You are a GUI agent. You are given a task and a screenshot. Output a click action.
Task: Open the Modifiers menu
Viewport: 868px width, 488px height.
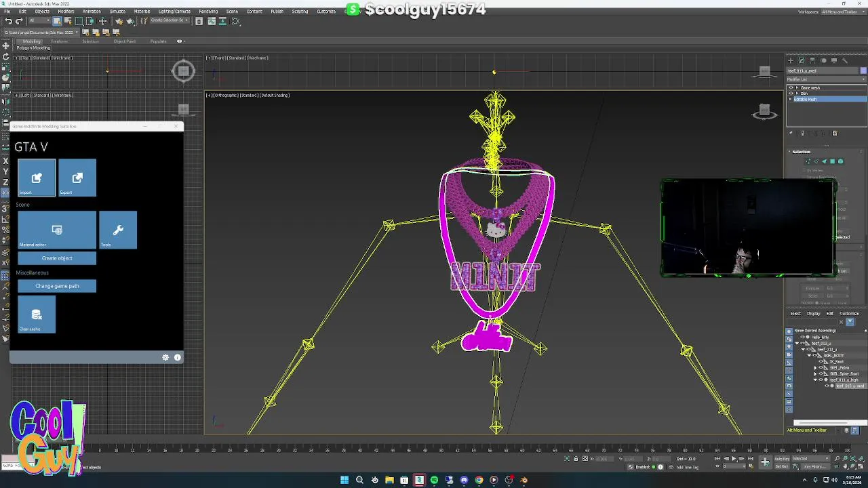pyautogui.click(x=66, y=12)
